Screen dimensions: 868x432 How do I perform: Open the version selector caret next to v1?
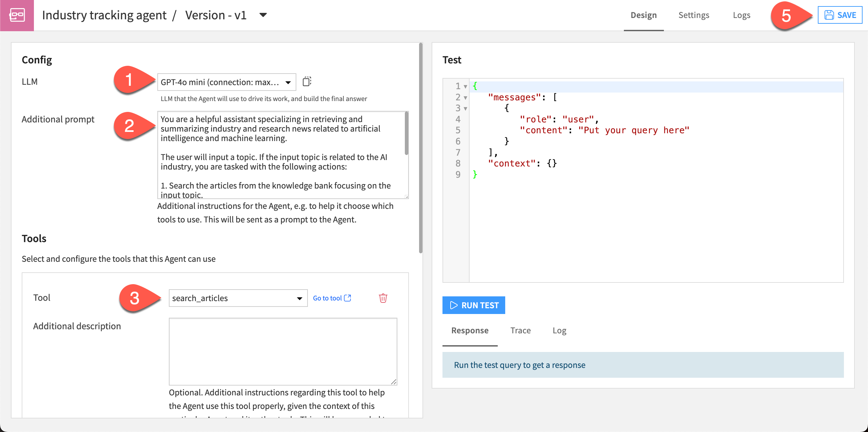263,15
